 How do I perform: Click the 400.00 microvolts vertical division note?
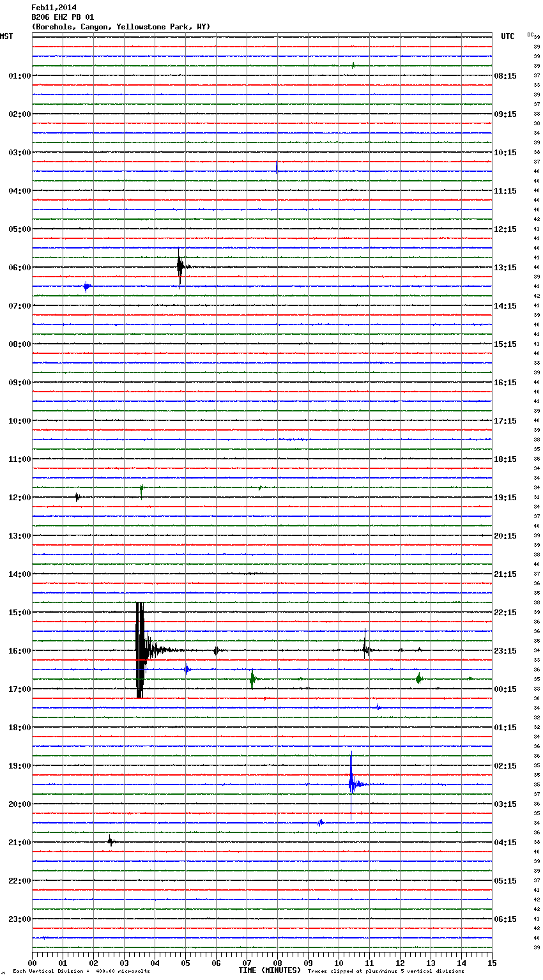point(82,972)
